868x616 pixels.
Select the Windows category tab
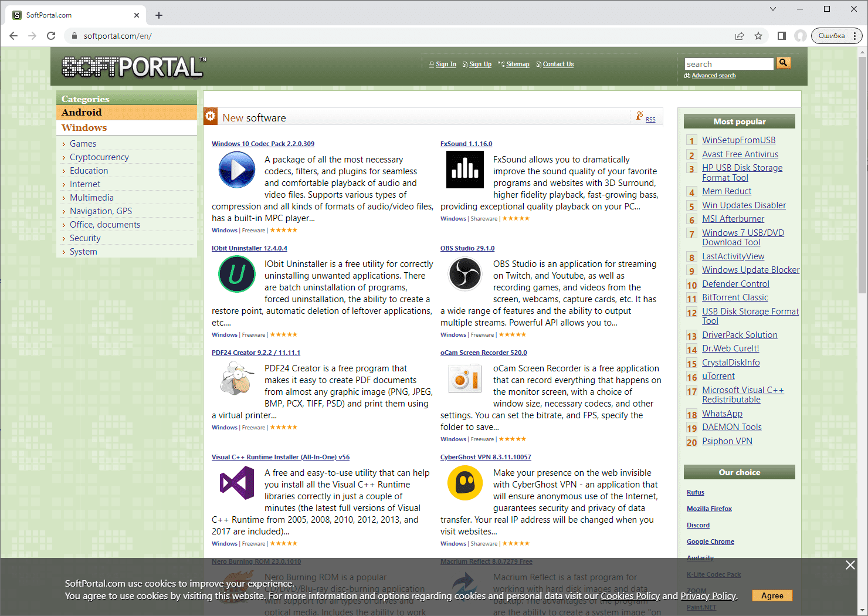coord(127,128)
